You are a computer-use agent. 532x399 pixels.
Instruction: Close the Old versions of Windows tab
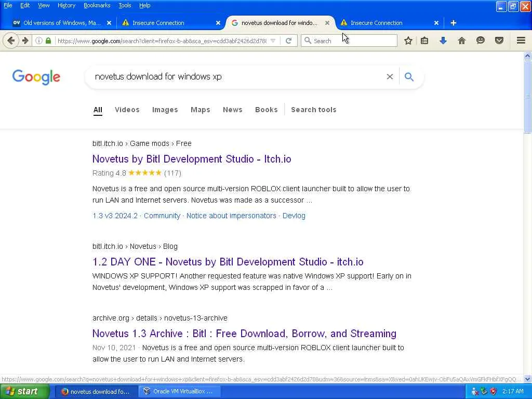(x=109, y=23)
